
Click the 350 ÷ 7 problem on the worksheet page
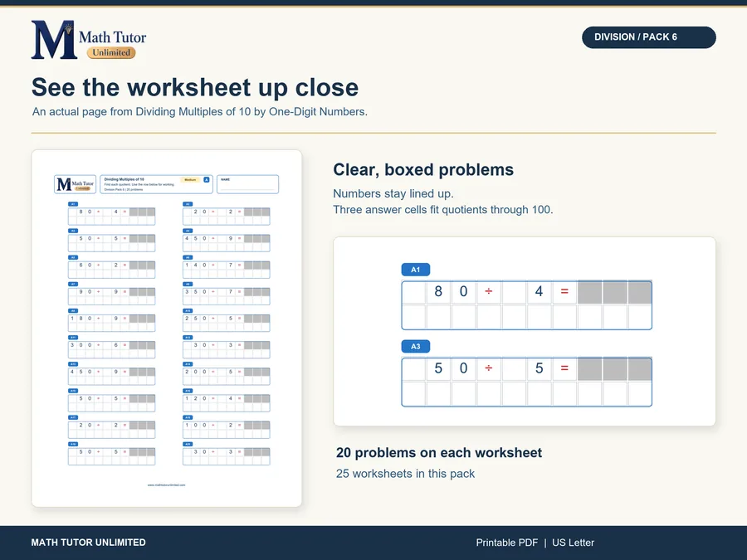227,296
